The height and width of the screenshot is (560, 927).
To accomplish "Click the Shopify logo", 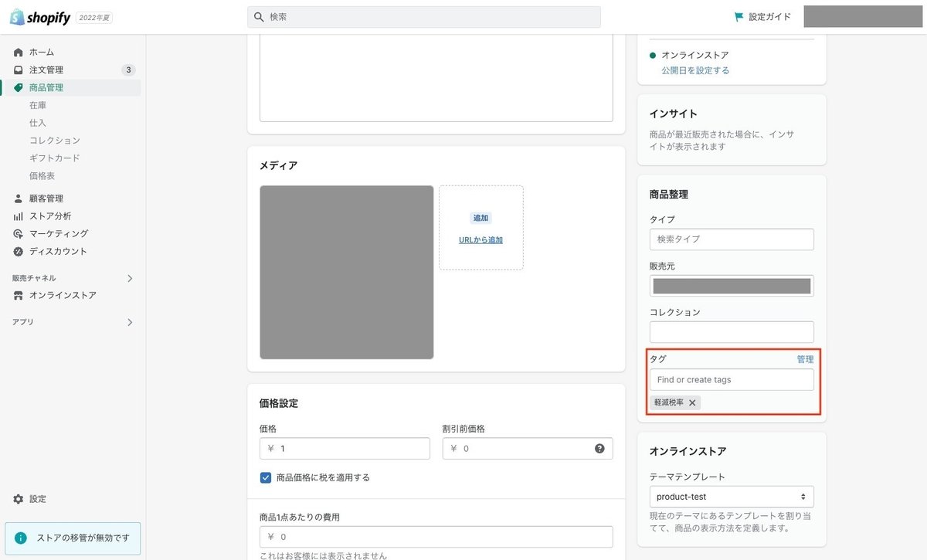I will 40,17.
